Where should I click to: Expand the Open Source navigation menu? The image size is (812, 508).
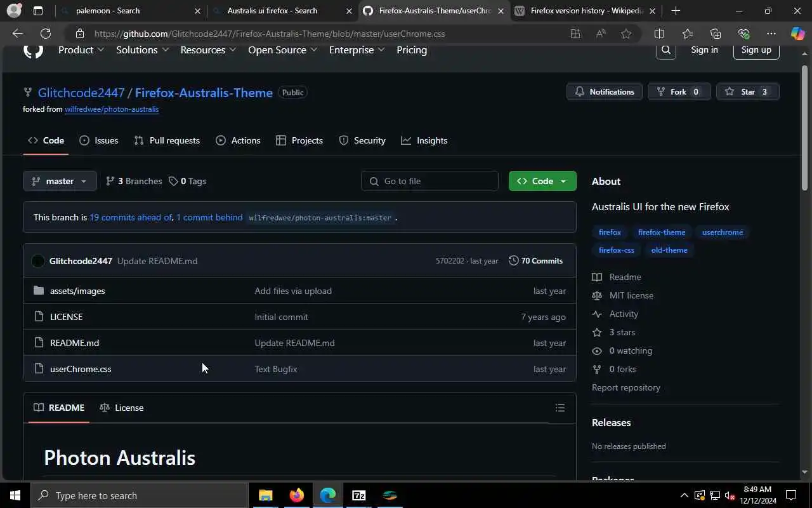point(282,50)
